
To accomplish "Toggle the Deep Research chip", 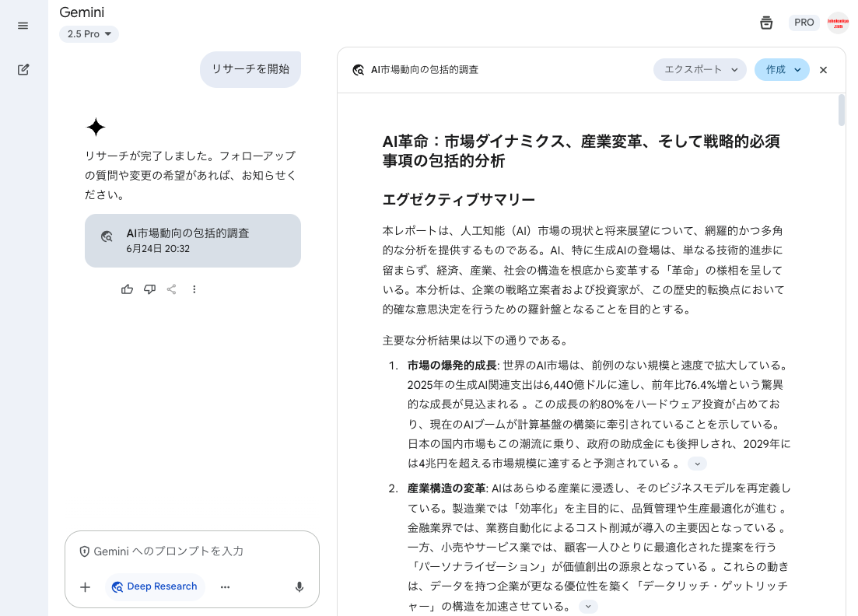I will coord(155,586).
